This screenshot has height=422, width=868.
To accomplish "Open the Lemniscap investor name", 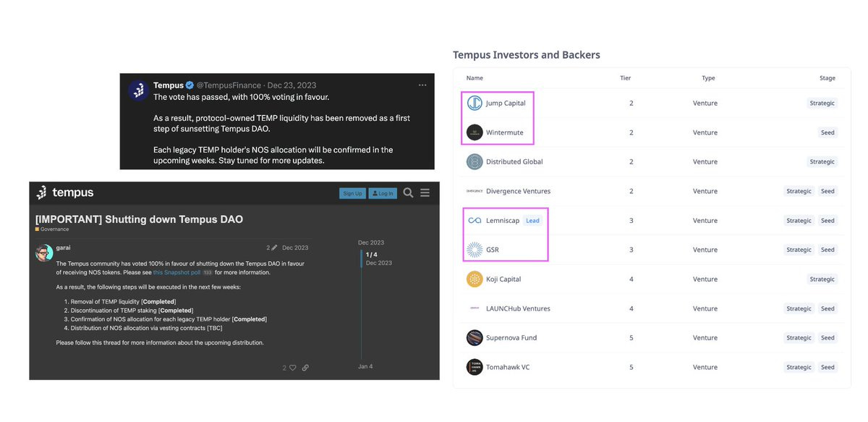I will click(x=503, y=220).
